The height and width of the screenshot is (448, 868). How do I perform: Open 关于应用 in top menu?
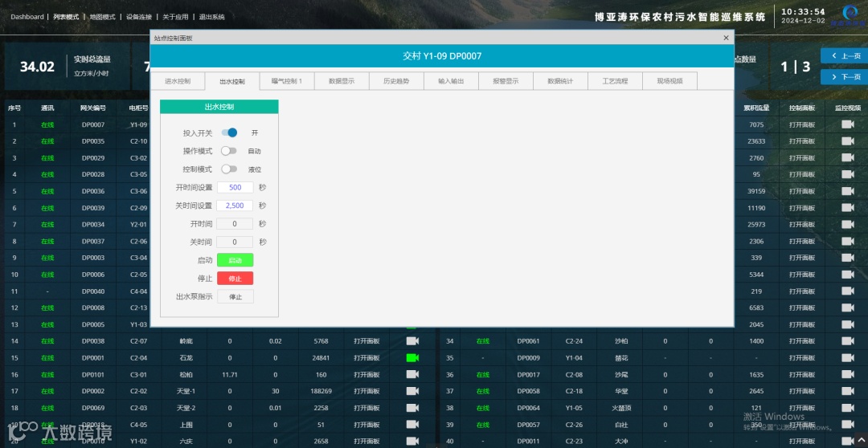tap(175, 17)
